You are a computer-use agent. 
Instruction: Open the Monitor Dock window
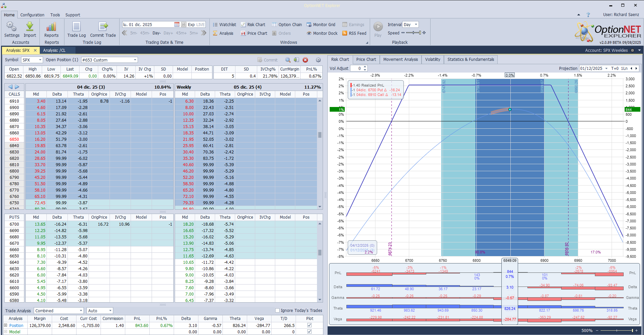(322, 33)
